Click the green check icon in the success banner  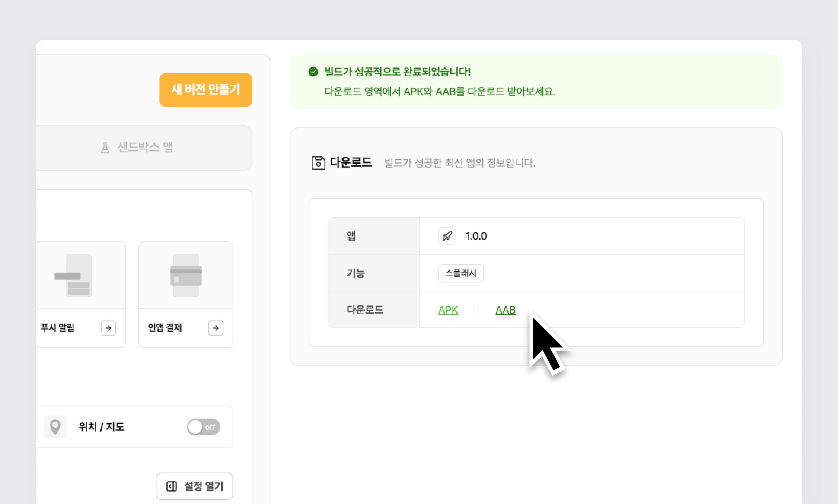313,72
